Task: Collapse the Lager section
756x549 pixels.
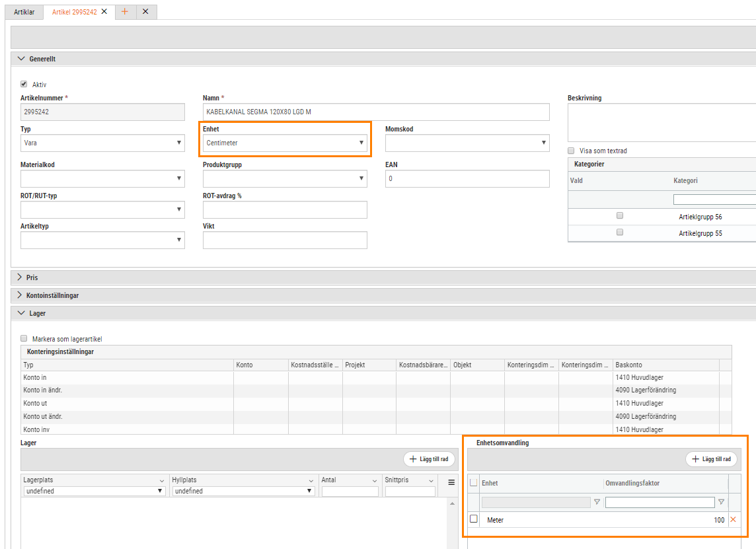Action: 21,313
